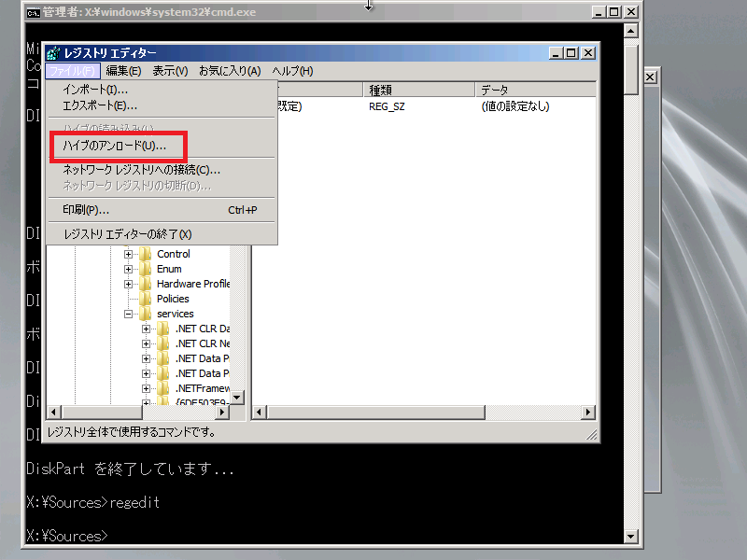
Task: Expand the Hardware Profiles tree node
Action: [128, 285]
